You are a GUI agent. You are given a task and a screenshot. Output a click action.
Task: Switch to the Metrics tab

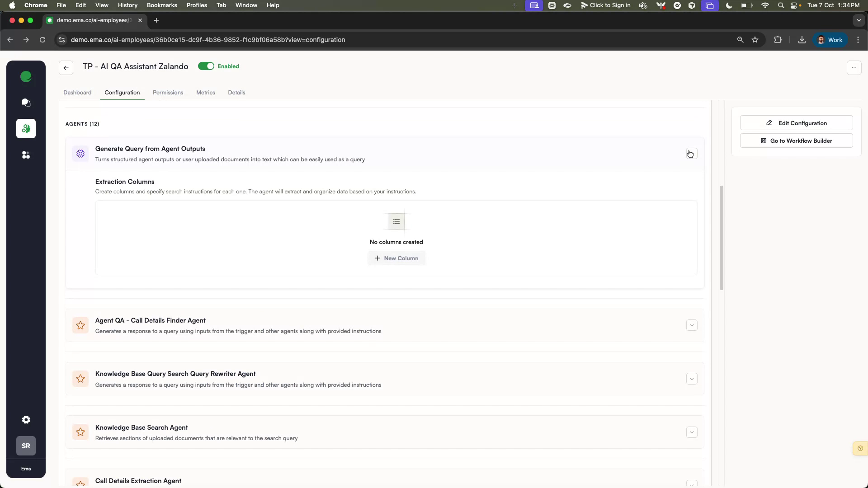[x=206, y=92]
